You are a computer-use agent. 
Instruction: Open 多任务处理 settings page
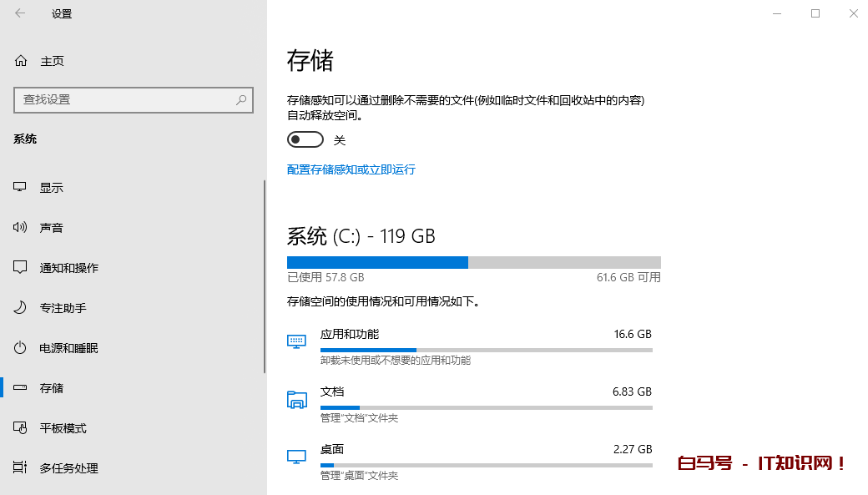click(68, 468)
